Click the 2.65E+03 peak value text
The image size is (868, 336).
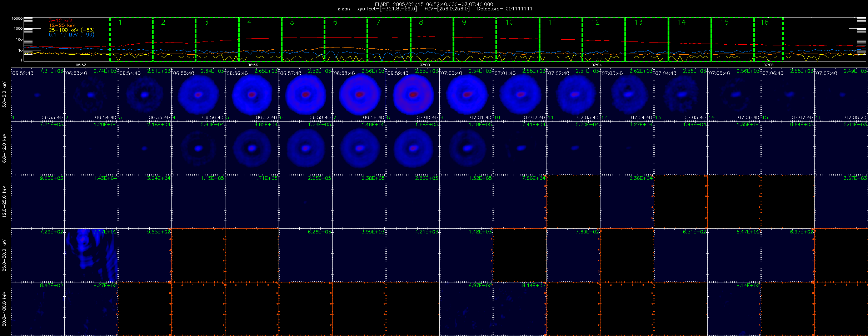tap(266, 71)
